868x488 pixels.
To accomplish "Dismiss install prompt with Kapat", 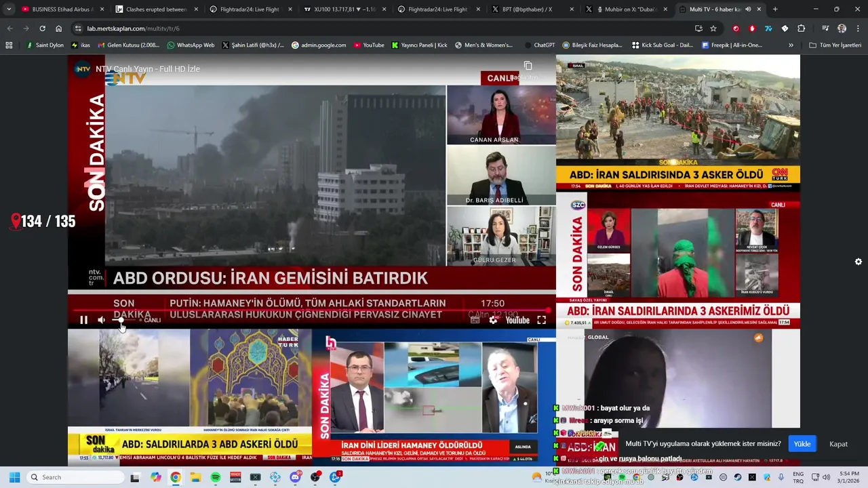I will pyautogui.click(x=839, y=444).
